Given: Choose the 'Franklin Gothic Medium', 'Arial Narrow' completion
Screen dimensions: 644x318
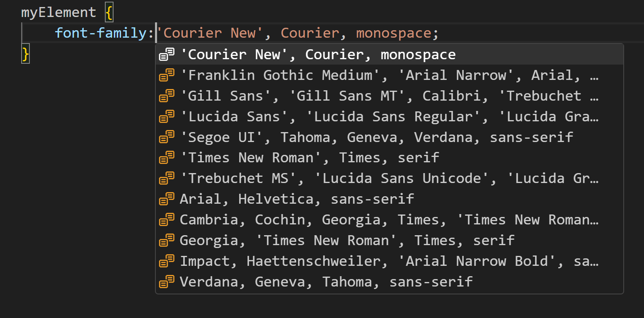Looking at the screenshot, I should (x=389, y=75).
